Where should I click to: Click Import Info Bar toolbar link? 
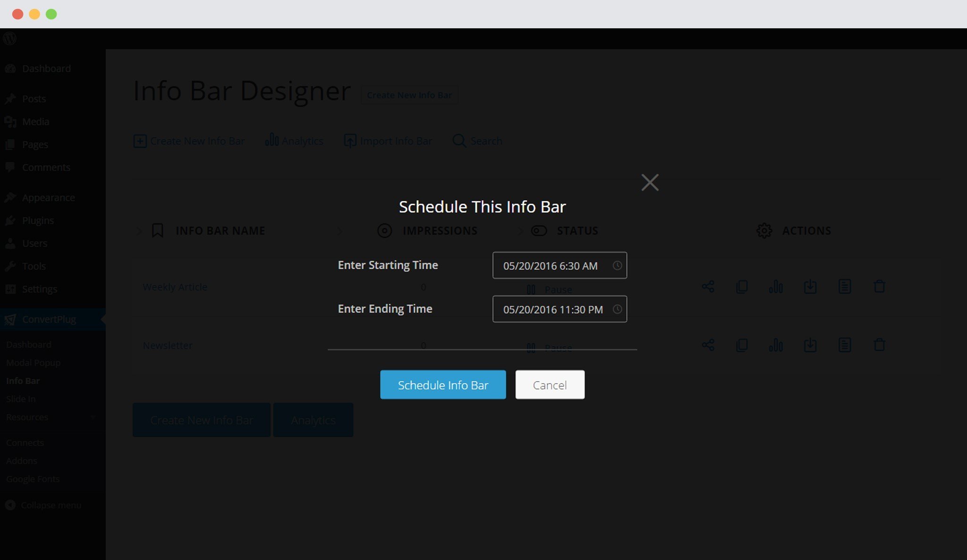(388, 141)
